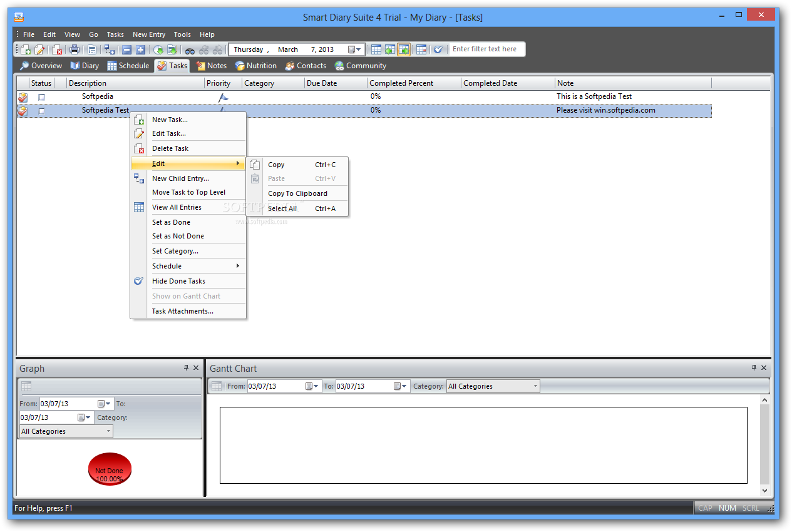The image size is (792, 532).
Task: Click the New Entry toolbar icon
Action: pos(26,49)
